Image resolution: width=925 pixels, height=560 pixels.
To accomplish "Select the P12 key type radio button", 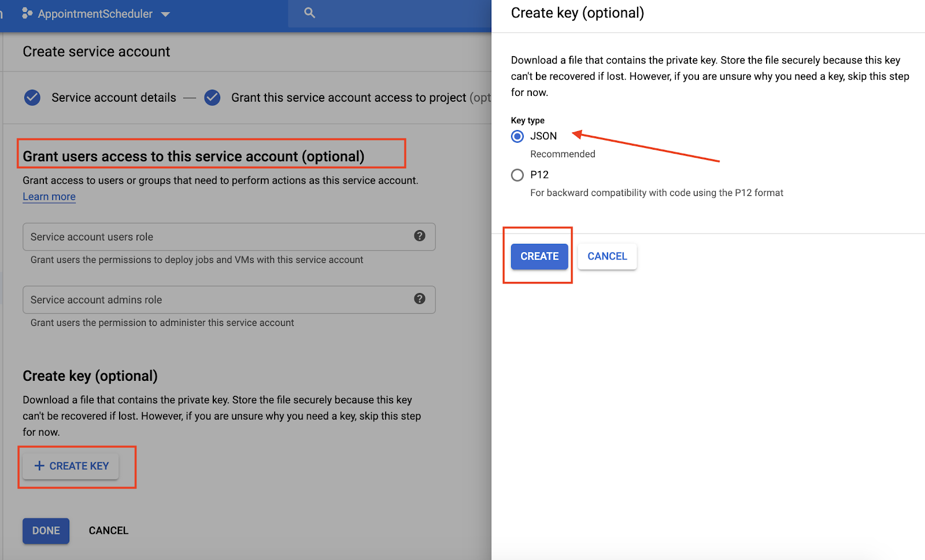I will click(x=517, y=175).
